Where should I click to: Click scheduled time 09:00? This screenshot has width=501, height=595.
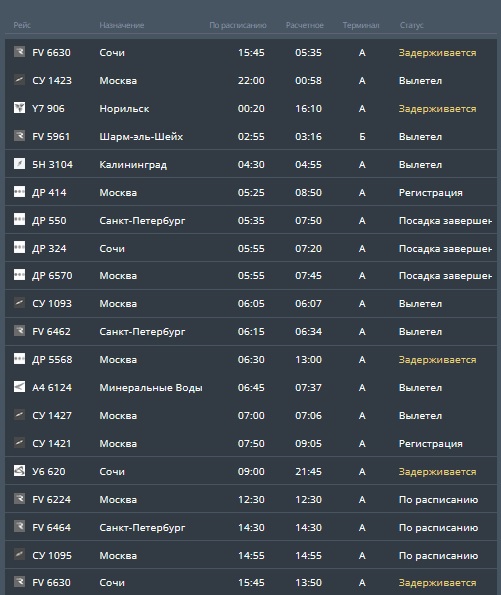coord(251,472)
